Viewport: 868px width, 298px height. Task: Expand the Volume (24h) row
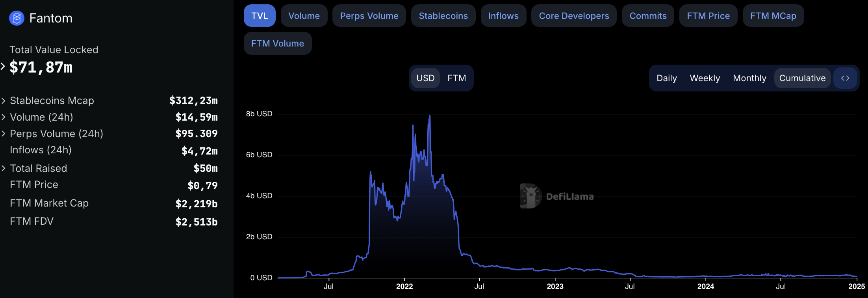(4, 117)
